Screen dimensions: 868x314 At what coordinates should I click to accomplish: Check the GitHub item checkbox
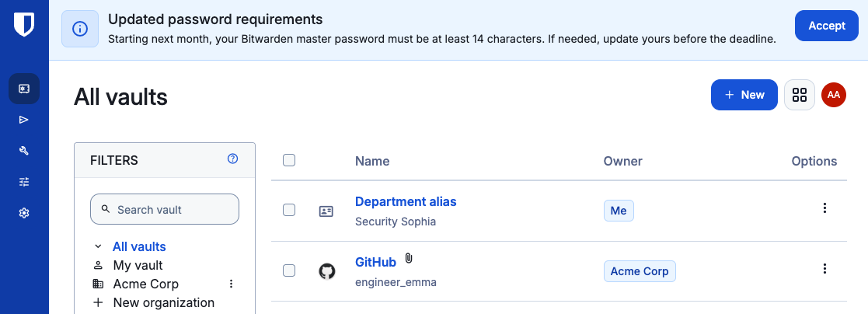(289, 270)
